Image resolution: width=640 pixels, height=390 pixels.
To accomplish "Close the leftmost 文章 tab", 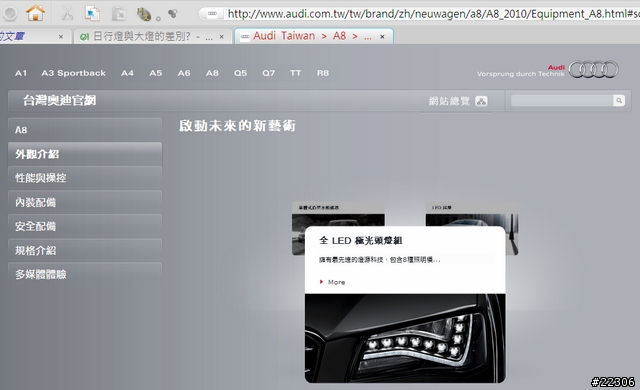I will point(61,37).
